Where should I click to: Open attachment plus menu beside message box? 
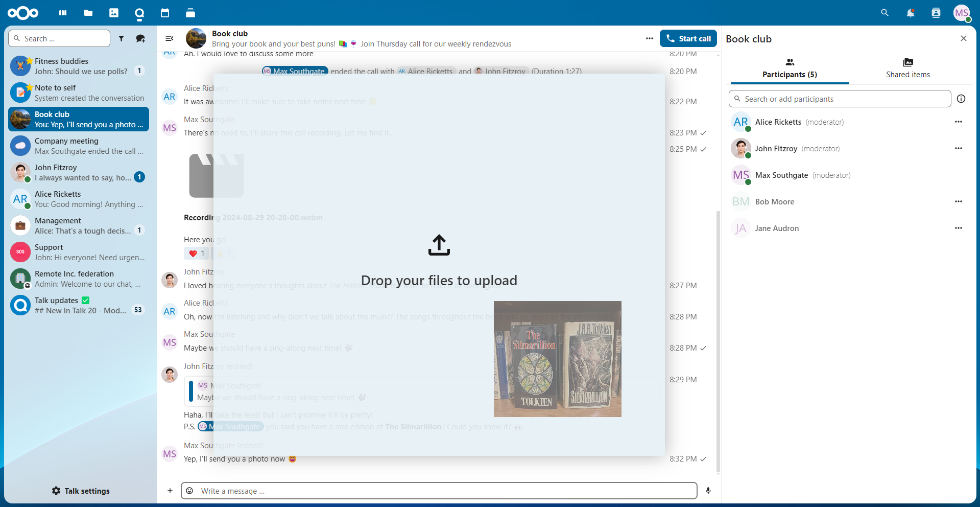tap(170, 491)
